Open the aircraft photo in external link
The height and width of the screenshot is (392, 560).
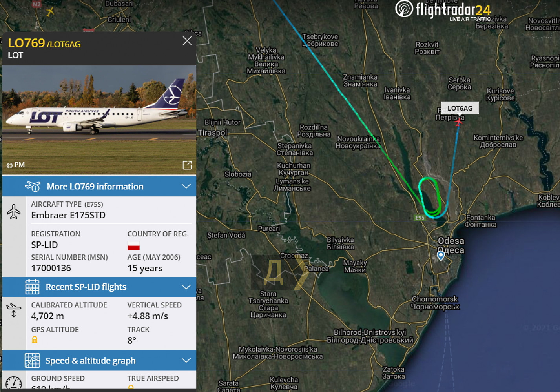[187, 165]
